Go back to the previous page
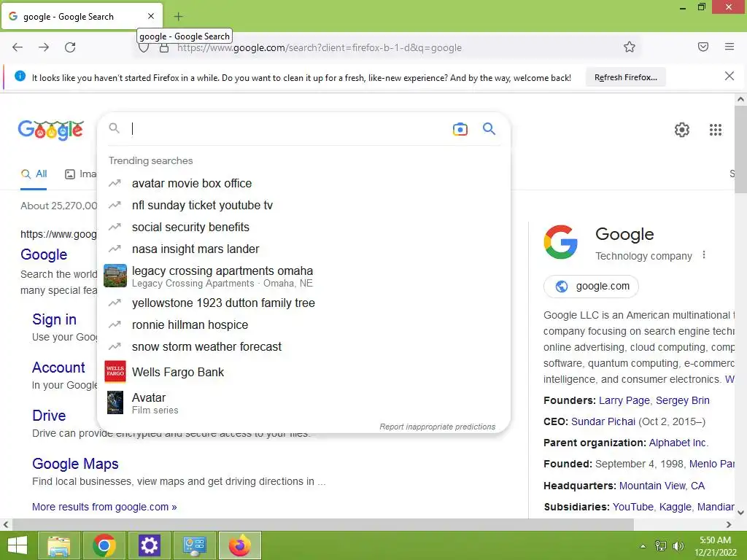Viewport: 747px width, 560px height. click(18, 47)
